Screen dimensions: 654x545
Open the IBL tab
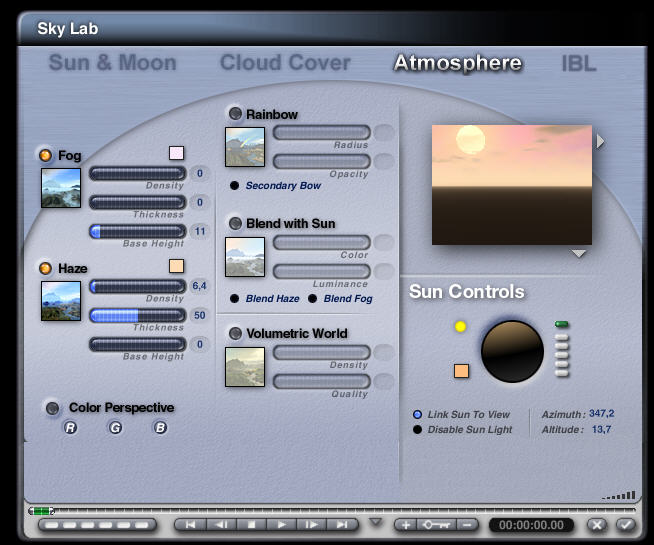[579, 64]
